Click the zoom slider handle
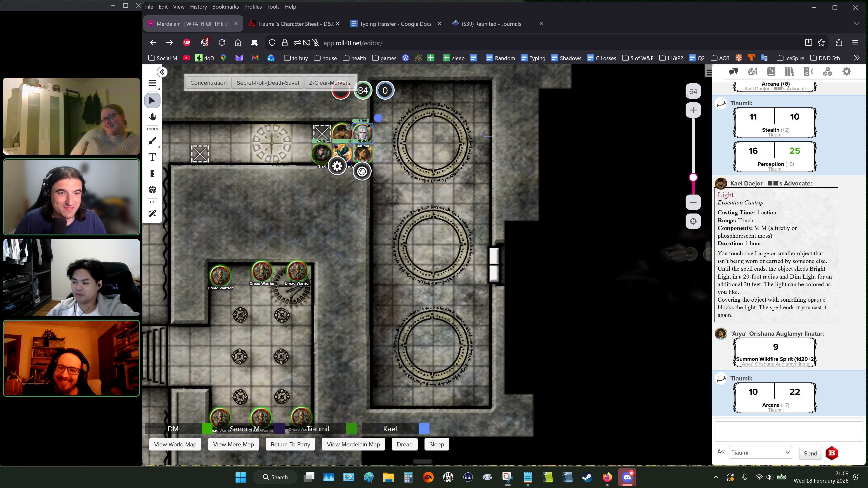The width and height of the screenshot is (868, 488). pos(693,178)
